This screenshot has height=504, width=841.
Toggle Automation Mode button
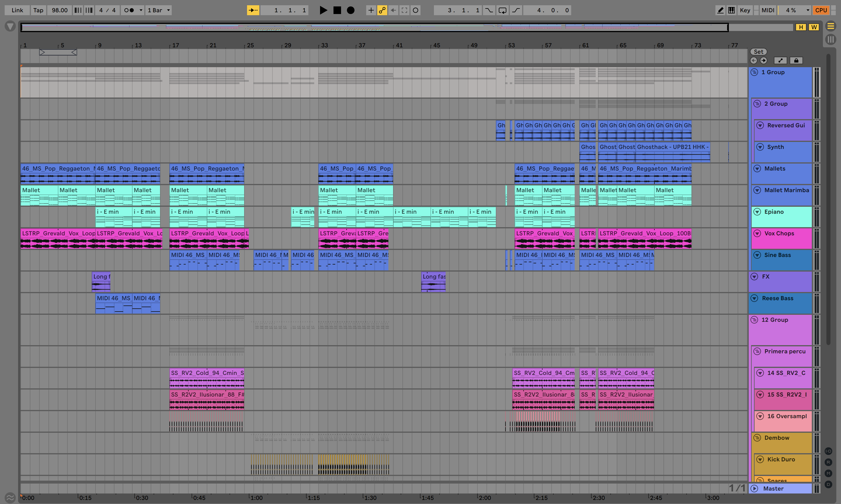click(x=780, y=60)
